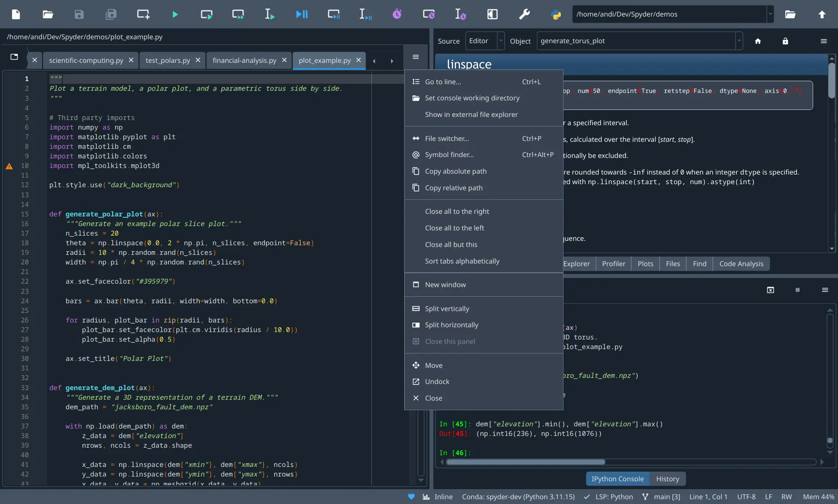Click Undock in context menu
Image resolution: width=838 pixels, height=504 pixels.
(x=484, y=381)
